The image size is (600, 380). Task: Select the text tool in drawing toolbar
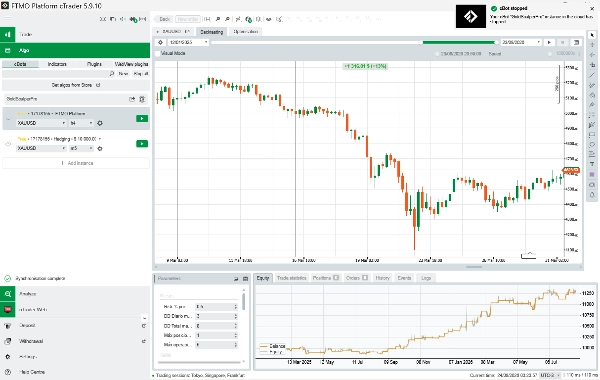point(592,164)
